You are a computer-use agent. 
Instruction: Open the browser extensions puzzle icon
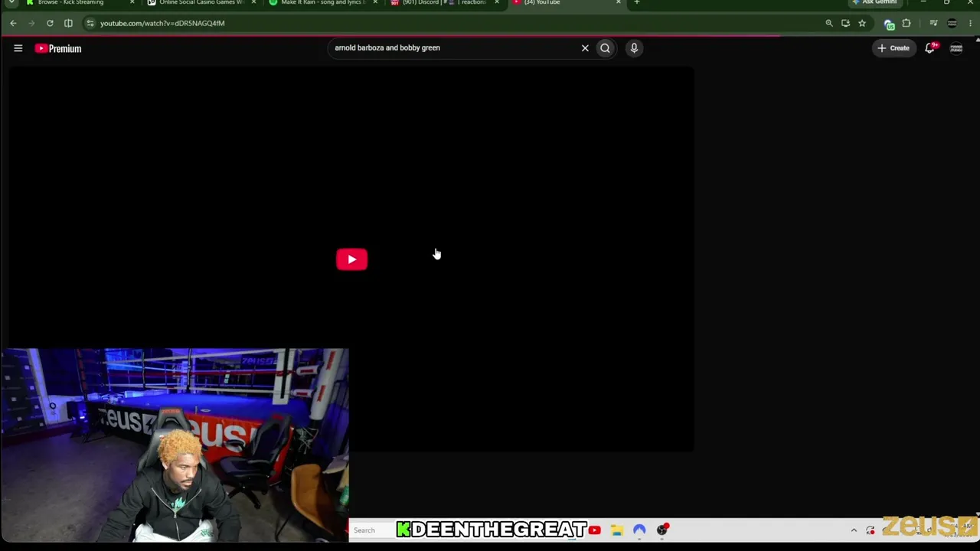pos(906,24)
